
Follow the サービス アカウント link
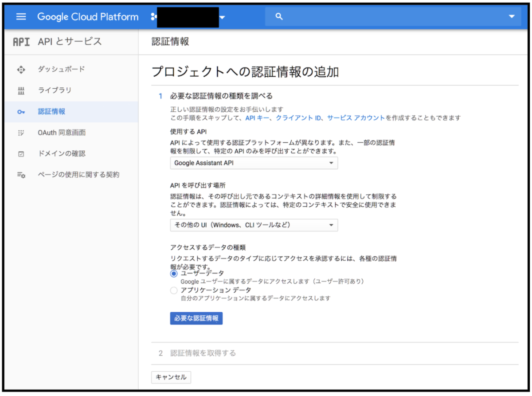point(356,118)
